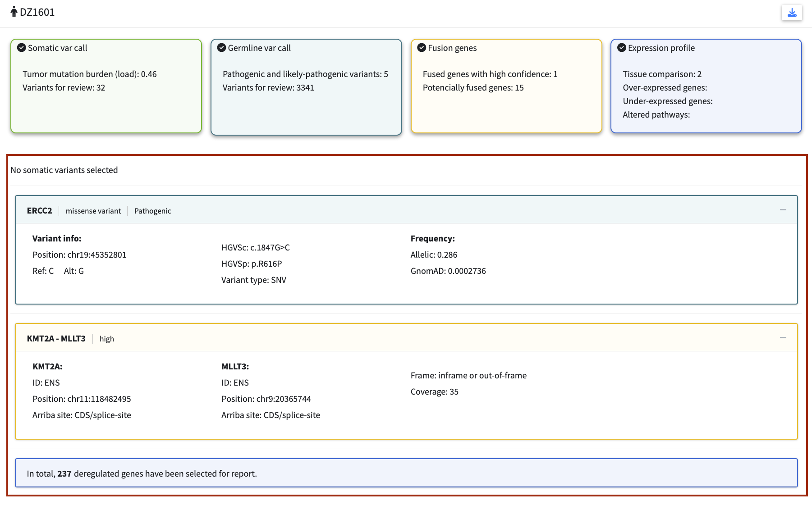Viewport: 812px width, 505px height.
Task: Click the deregulated genes summary banner
Action: [406, 473]
